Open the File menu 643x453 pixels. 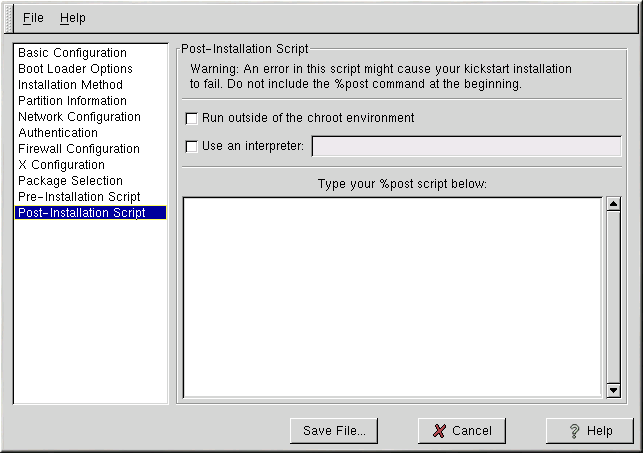point(33,18)
